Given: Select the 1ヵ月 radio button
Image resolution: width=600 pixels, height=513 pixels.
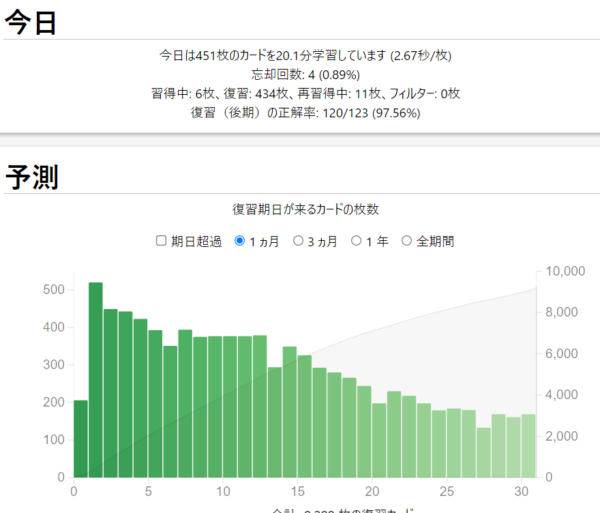Looking at the screenshot, I should [239, 241].
